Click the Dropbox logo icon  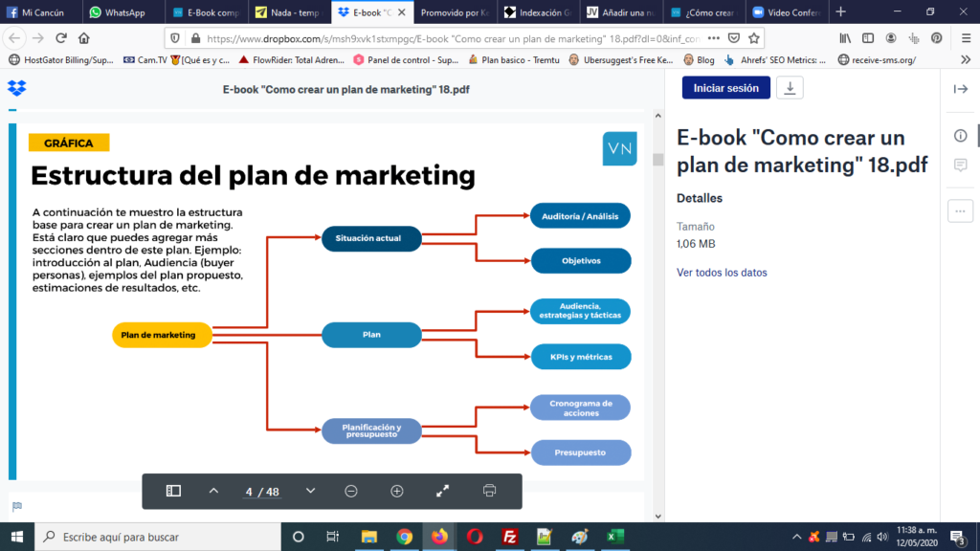coord(16,89)
